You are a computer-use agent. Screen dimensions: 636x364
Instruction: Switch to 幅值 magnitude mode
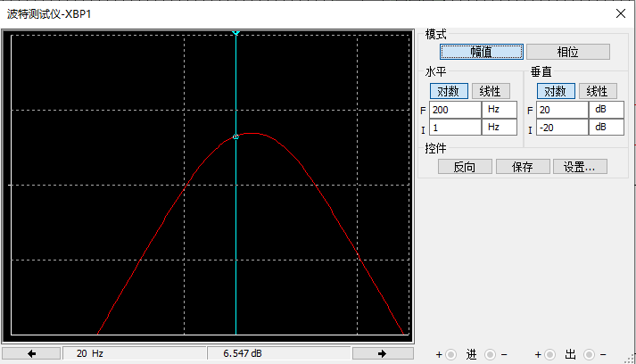tap(482, 52)
